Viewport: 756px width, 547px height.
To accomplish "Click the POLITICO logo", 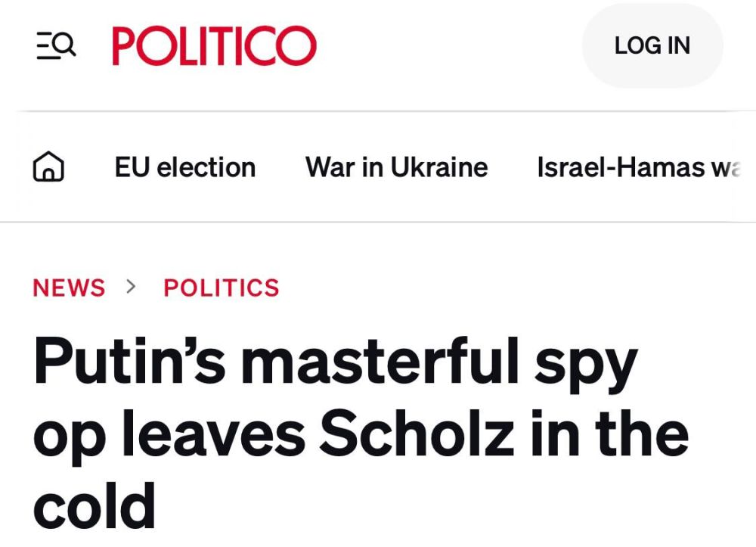I will tap(214, 45).
